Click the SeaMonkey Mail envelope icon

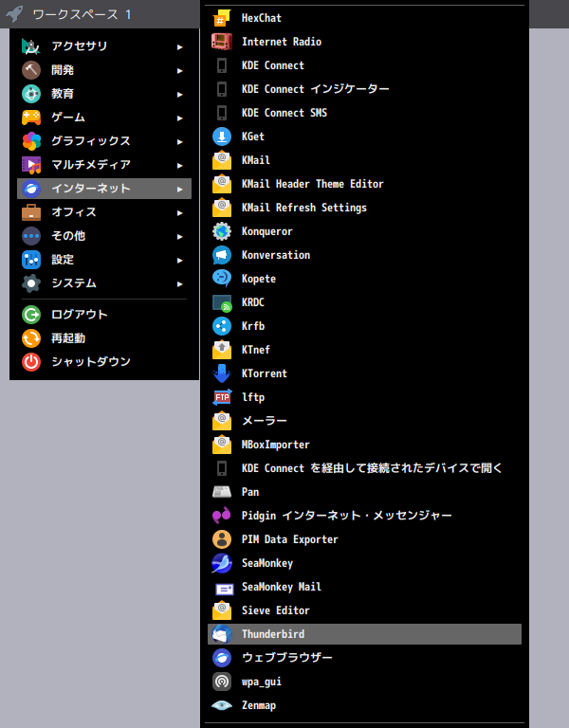tap(225, 590)
